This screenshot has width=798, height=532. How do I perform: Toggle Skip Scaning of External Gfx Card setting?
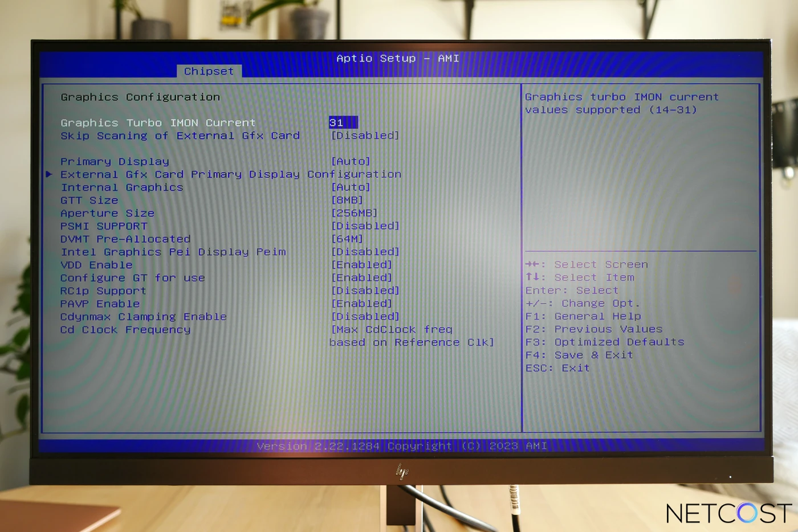365,136
